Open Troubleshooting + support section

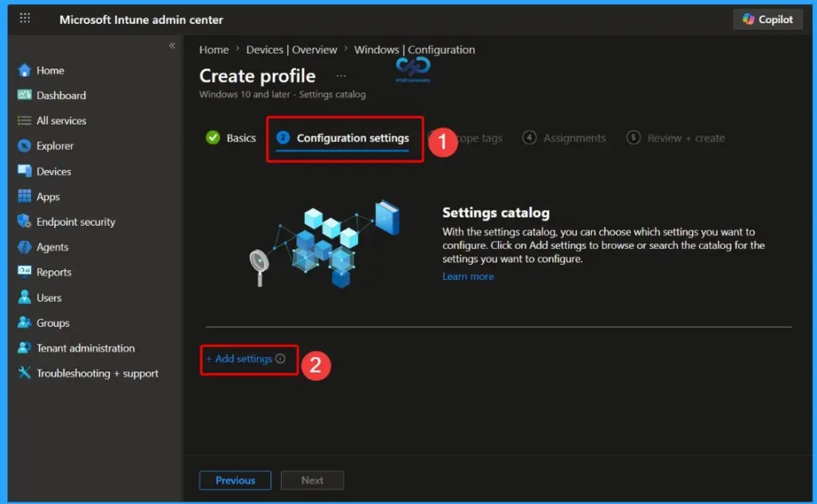tap(97, 373)
